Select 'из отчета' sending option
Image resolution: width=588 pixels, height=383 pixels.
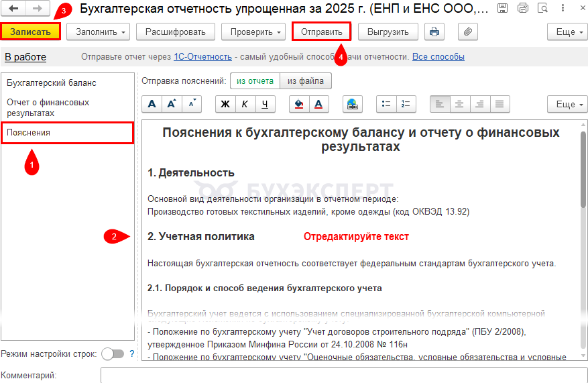pos(255,80)
